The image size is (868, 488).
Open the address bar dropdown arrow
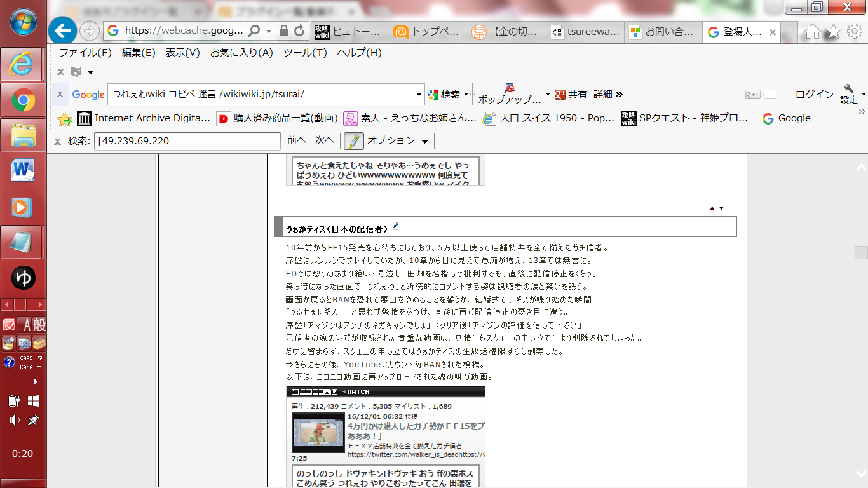click(x=269, y=31)
